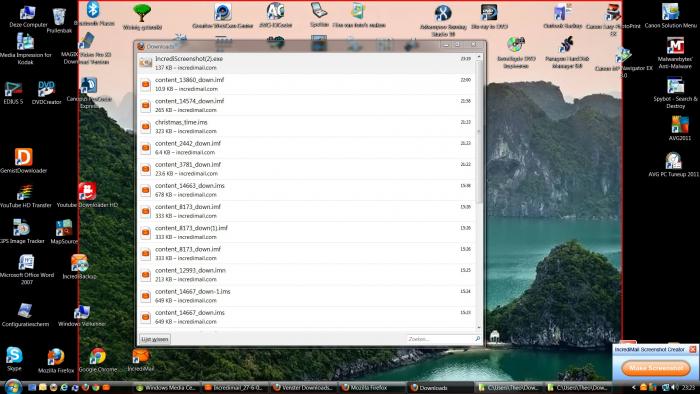The width and height of the screenshot is (700, 394).
Task: Open the Windows Start orb
Action: pos(12,386)
